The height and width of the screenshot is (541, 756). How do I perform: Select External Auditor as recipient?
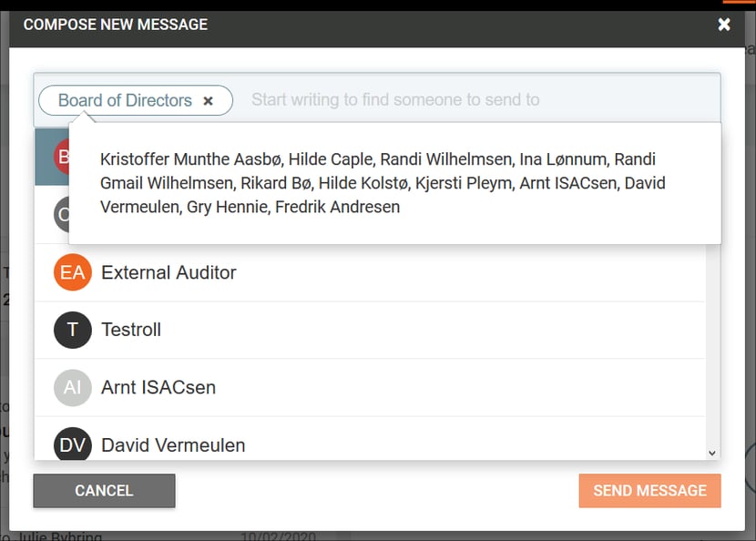pos(370,272)
